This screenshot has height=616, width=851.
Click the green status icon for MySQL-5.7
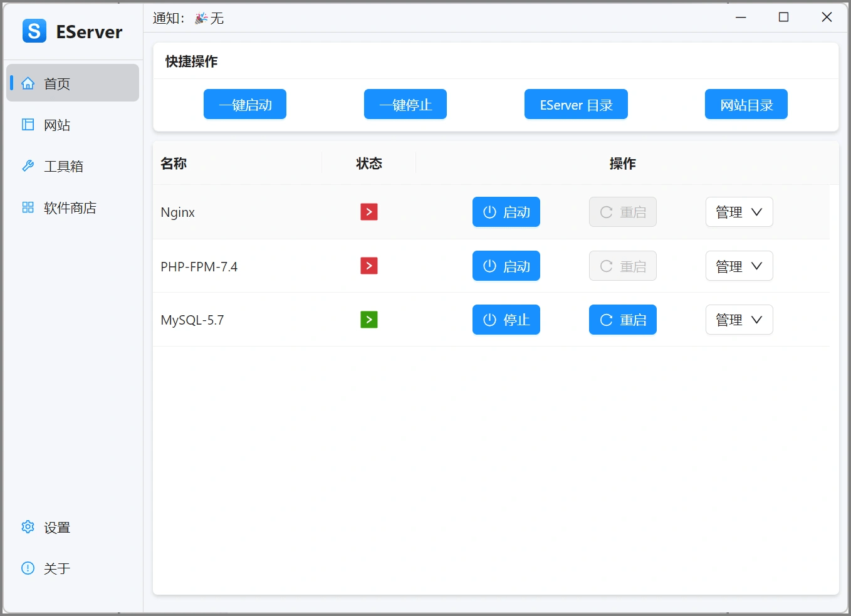369,320
